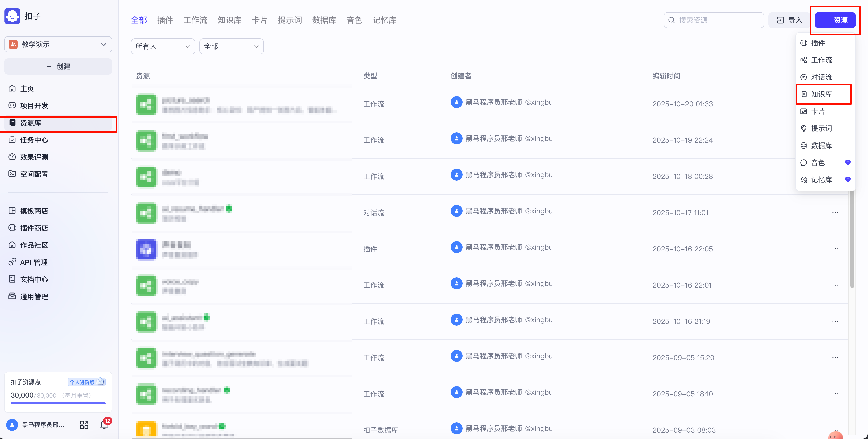This screenshot has height=439, width=868.
Task: Open the notification bell icon
Action: [104, 424]
